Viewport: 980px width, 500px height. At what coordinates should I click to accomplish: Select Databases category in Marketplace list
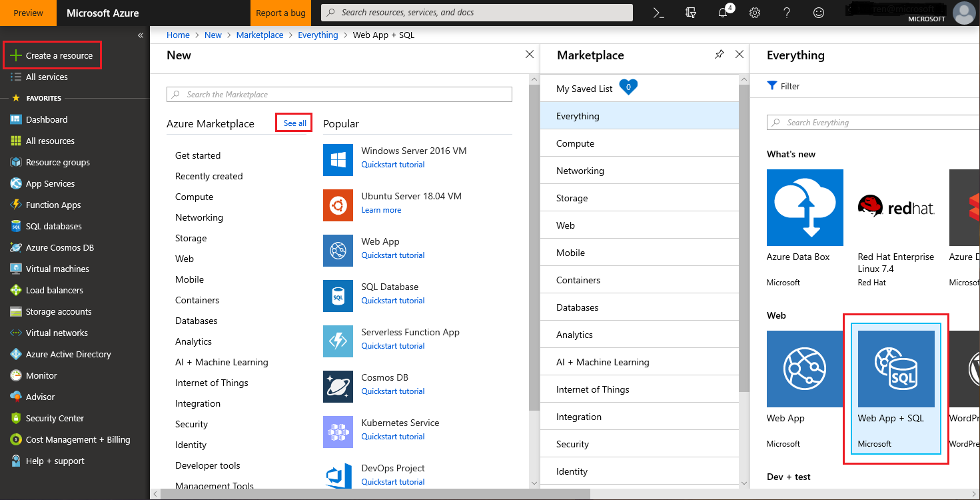[x=577, y=307]
